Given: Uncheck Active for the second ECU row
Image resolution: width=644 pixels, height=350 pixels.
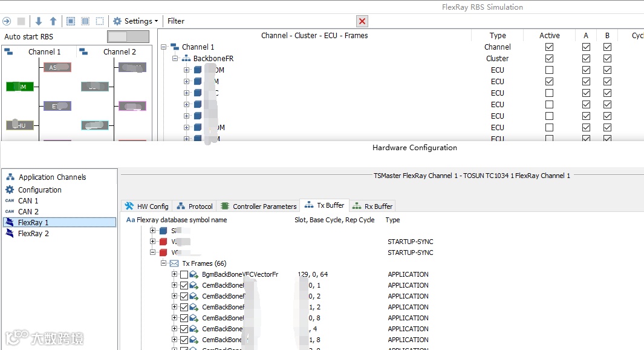Looking at the screenshot, I should 549,81.
